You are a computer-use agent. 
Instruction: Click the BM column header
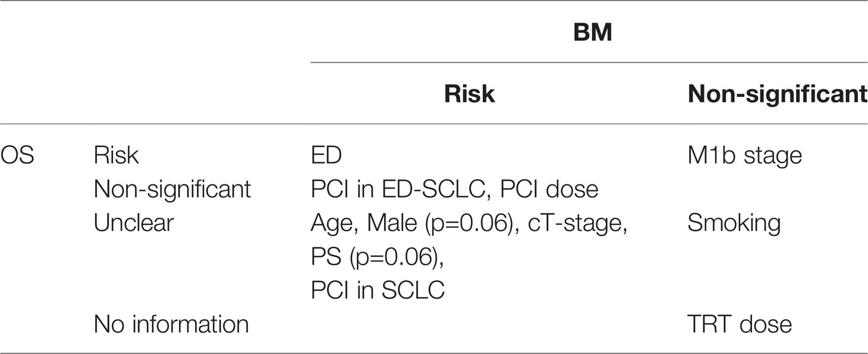[x=592, y=33]
